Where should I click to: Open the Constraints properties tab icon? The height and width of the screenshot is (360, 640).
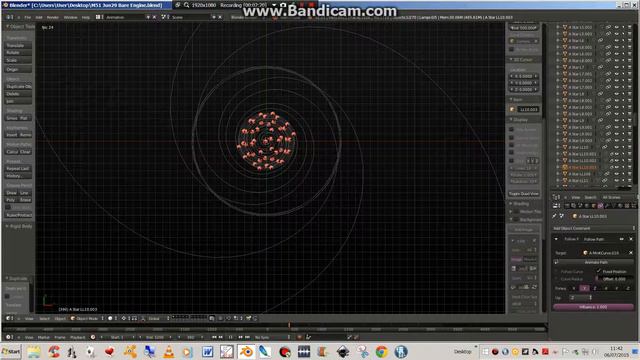pos(600,206)
